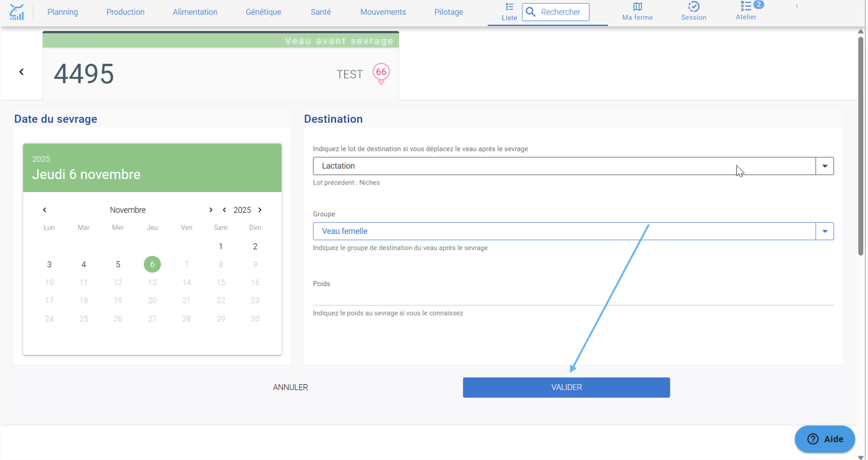Expand the Veau femelle group dropdown arrow
This screenshot has width=868, height=460.
(x=825, y=232)
